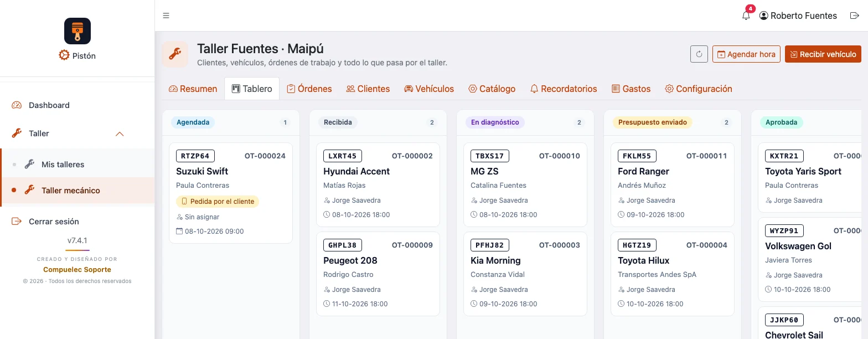Click the Agendada column label
The image size is (868, 339).
pos(193,122)
